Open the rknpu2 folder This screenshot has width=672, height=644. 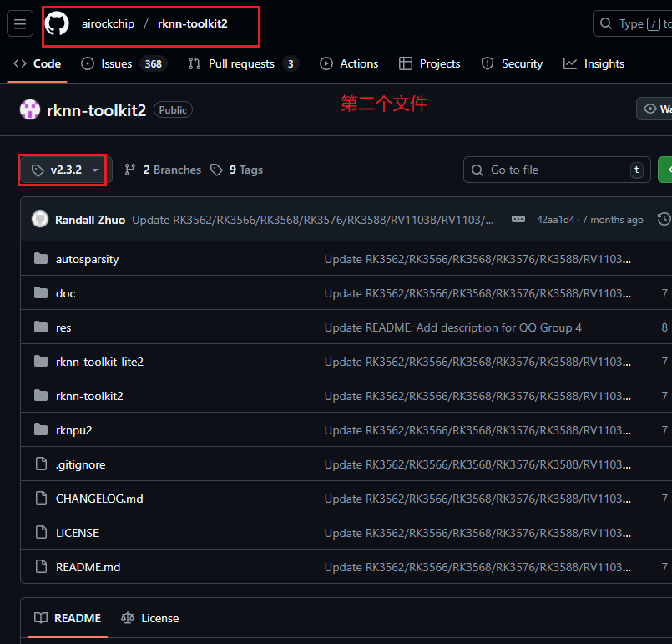pos(74,430)
